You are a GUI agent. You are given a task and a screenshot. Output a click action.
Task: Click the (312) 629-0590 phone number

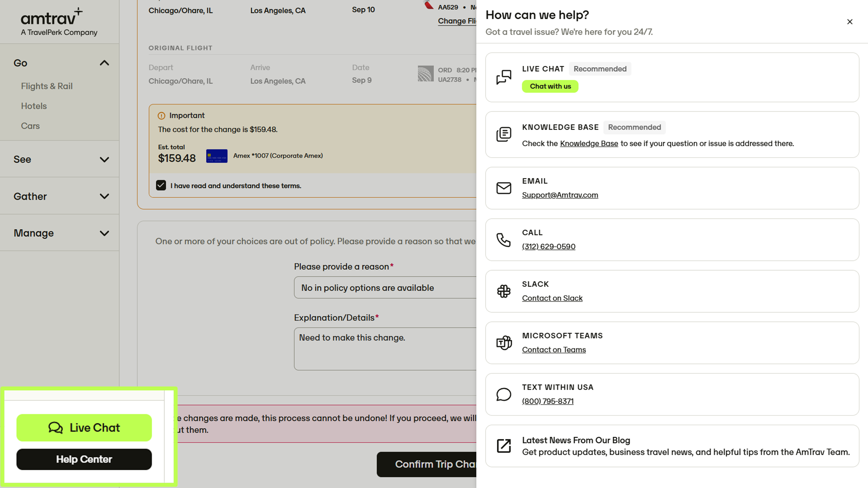click(x=549, y=247)
